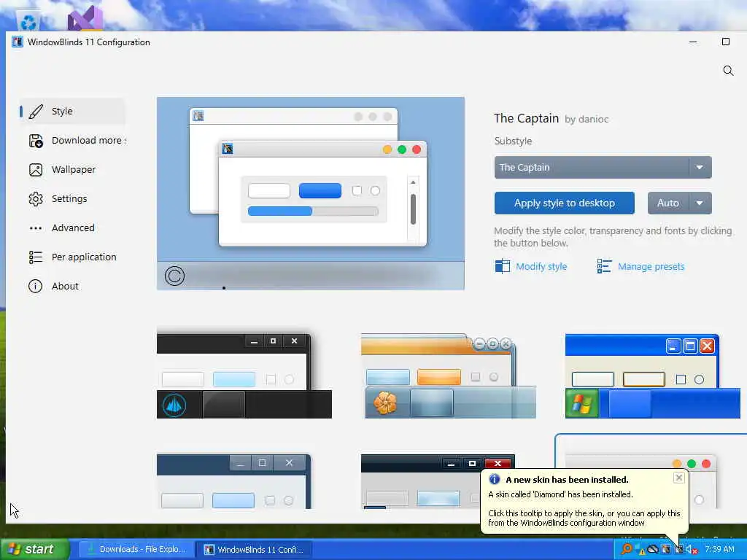Select the black skin thumbnail with sailboat logo
This screenshot has height=560, width=747.
(244, 376)
